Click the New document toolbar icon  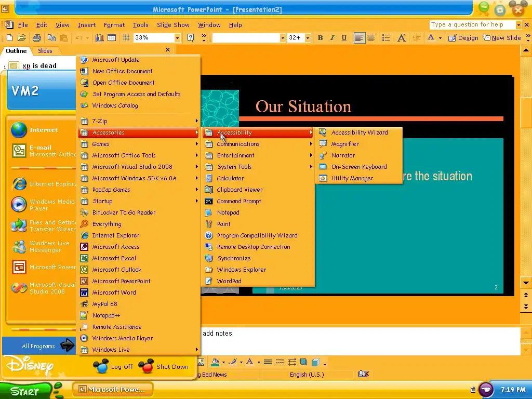pos(9,38)
